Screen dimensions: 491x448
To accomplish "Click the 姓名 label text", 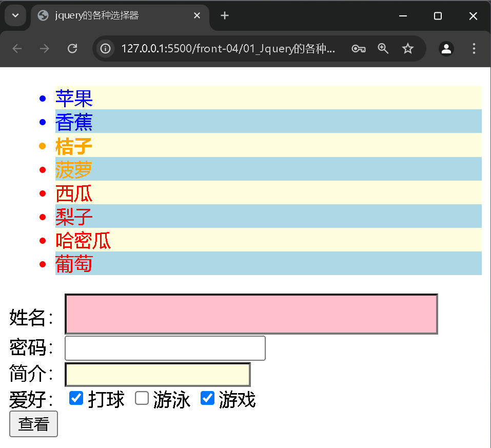I will [x=31, y=317].
